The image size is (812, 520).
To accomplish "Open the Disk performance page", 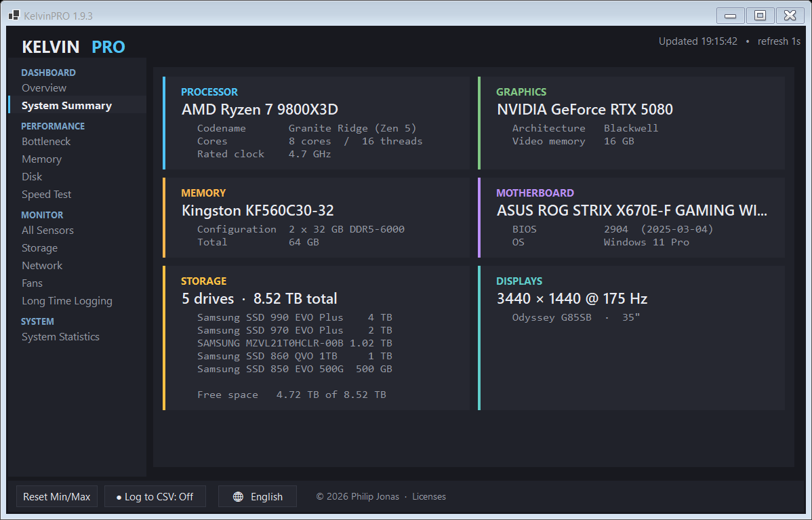I will pos(32,177).
